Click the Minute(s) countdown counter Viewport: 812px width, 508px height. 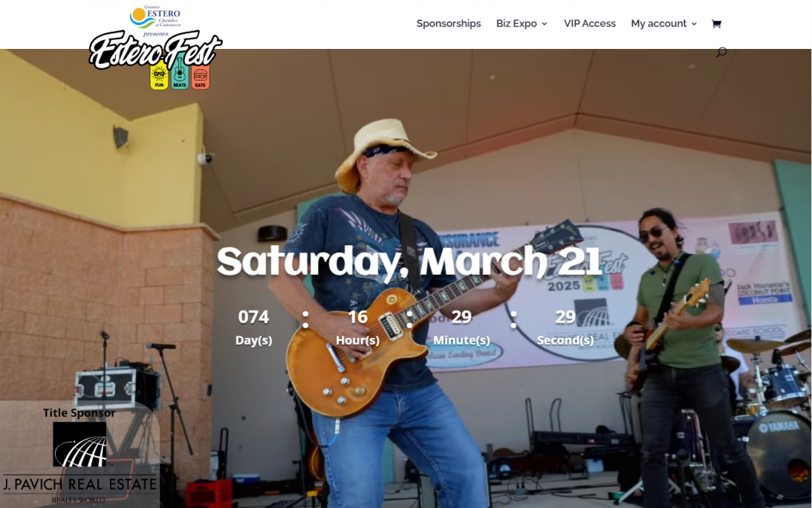point(462,327)
